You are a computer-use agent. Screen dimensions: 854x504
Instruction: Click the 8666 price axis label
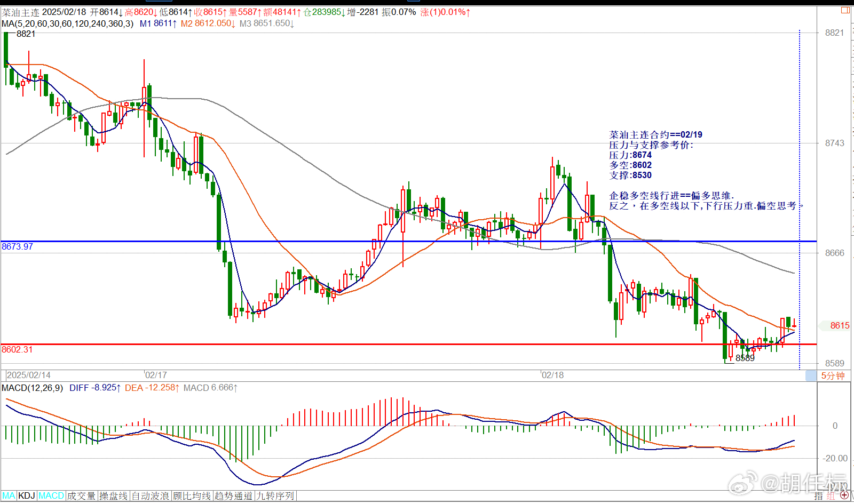(835, 253)
